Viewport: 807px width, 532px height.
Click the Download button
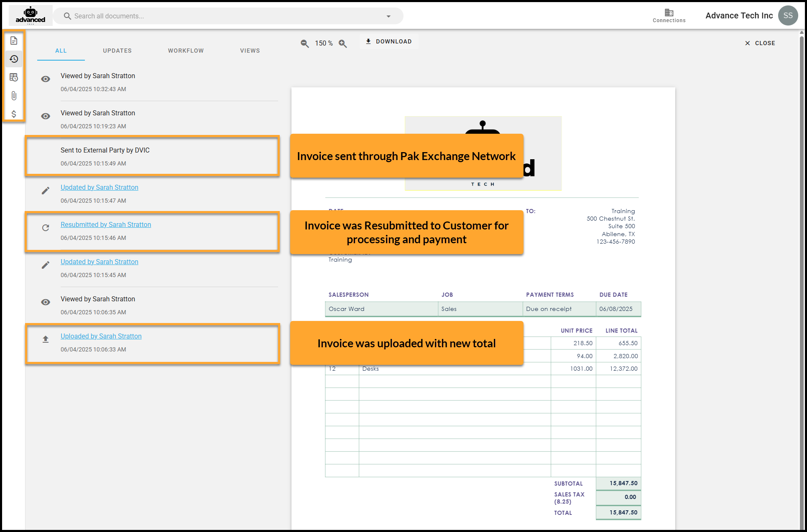click(389, 41)
